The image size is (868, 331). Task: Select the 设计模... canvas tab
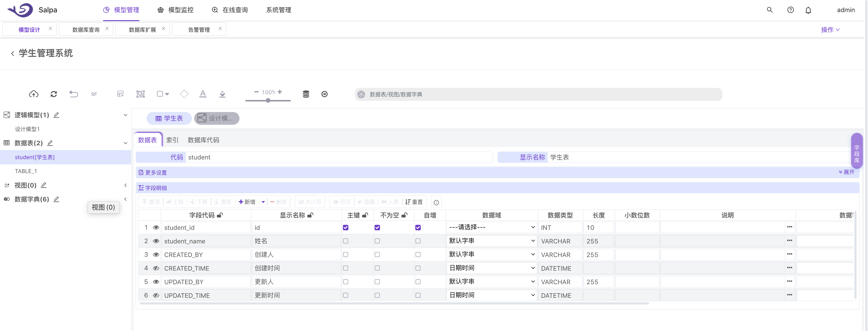coord(217,118)
